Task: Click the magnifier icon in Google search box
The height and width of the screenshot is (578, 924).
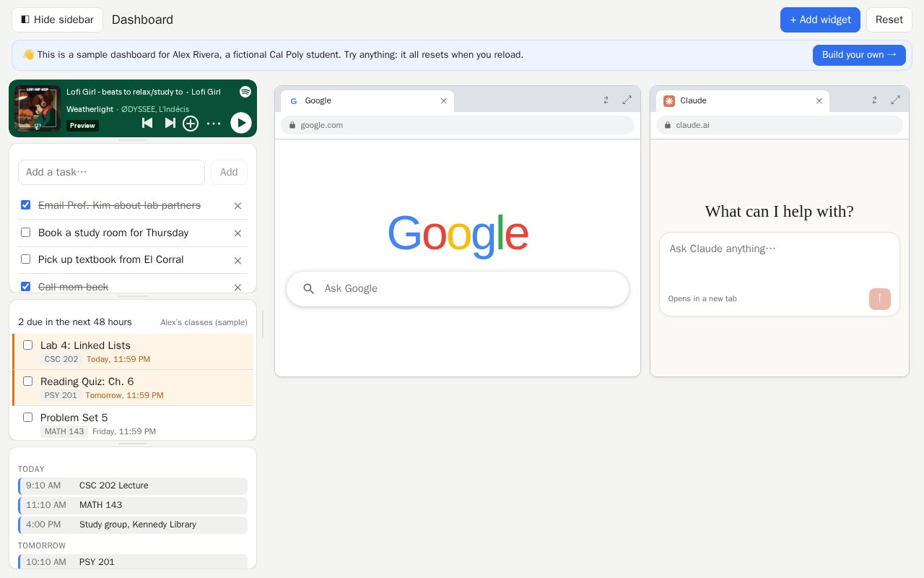Action: pos(309,289)
